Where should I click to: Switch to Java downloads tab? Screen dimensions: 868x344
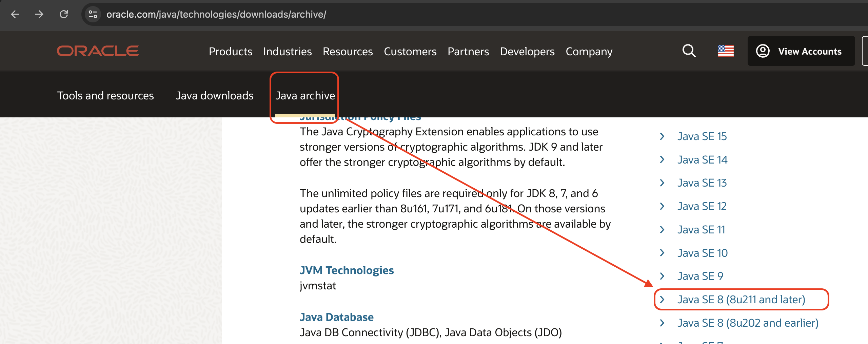pos(214,96)
